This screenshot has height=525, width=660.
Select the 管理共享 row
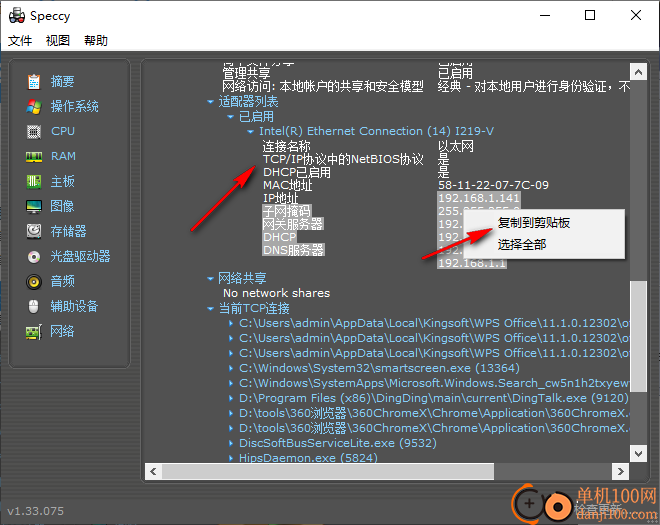(x=246, y=73)
